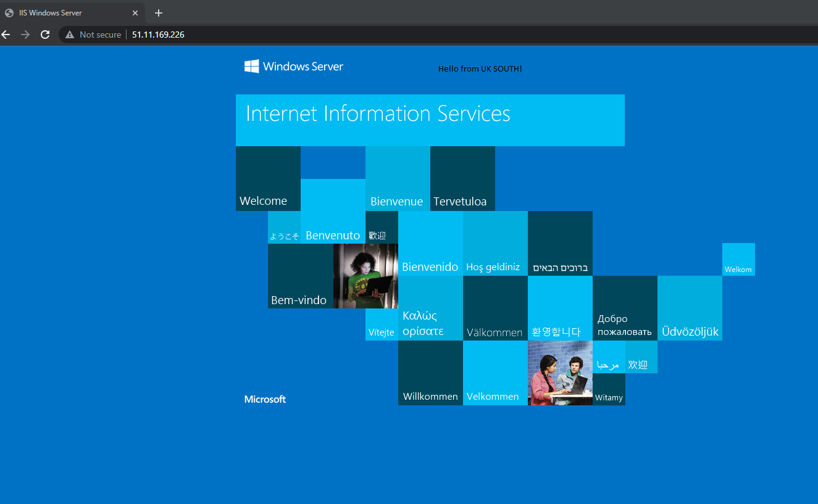
Task: Click the Welkom tile
Action: [738, 260]
